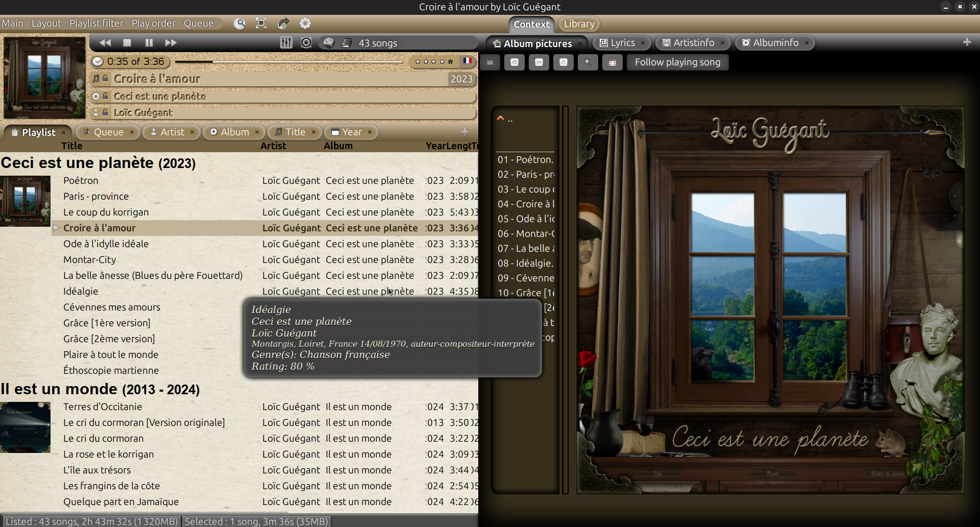Open the equalizer sliders icon
Screen dimensions: 980x527
286,43
